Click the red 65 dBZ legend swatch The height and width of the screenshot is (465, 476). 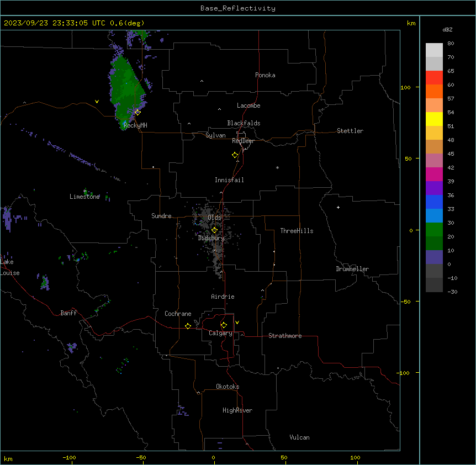coord(434,78)
